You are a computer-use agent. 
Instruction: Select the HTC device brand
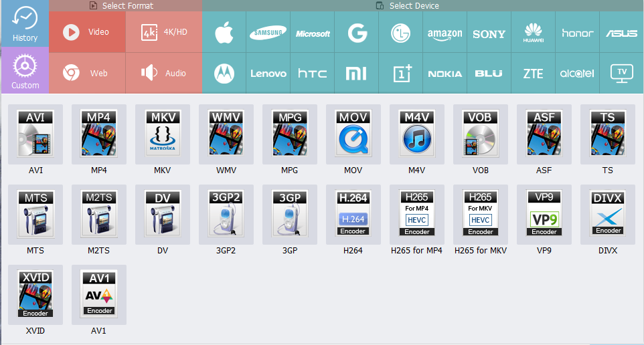(x=313, y=73)
